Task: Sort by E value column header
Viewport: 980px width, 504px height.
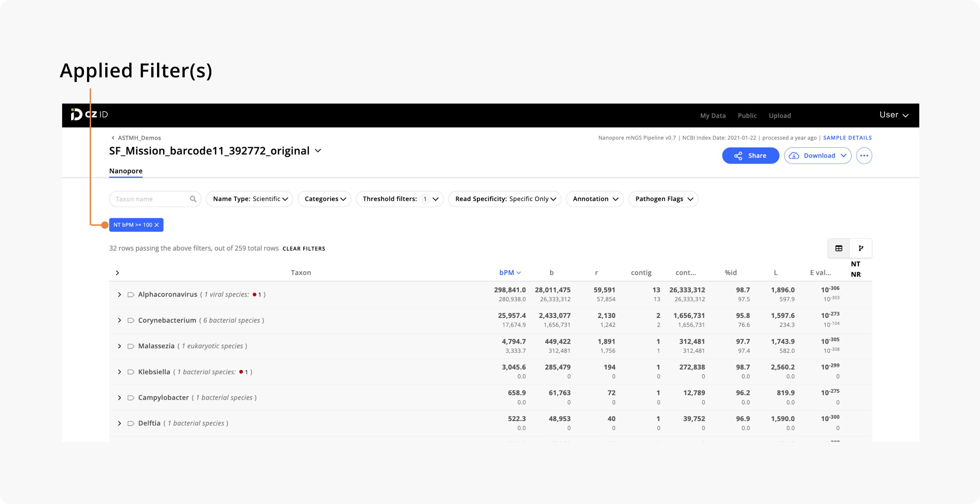Action: click(x=821, y=273)
